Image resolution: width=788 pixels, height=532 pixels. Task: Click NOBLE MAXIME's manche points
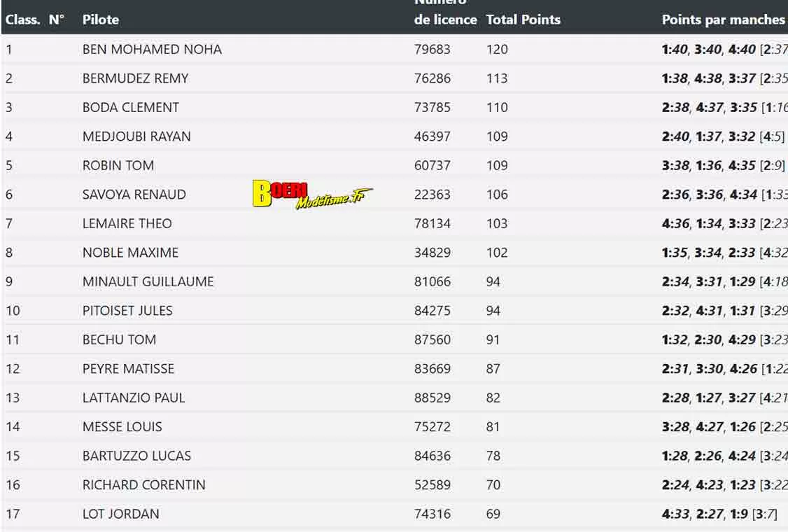pos(725,253)
